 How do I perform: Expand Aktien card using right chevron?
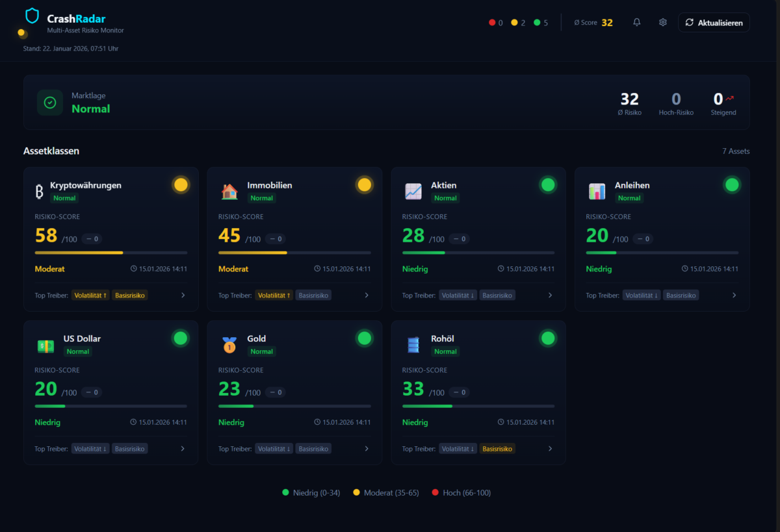550,295
